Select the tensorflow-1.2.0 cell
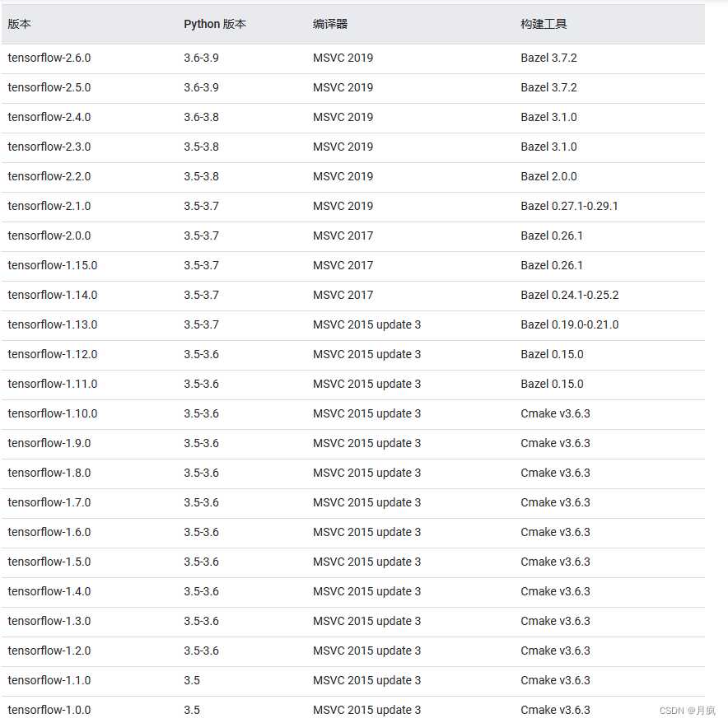728x723 pixels. [x=49, y=651]
